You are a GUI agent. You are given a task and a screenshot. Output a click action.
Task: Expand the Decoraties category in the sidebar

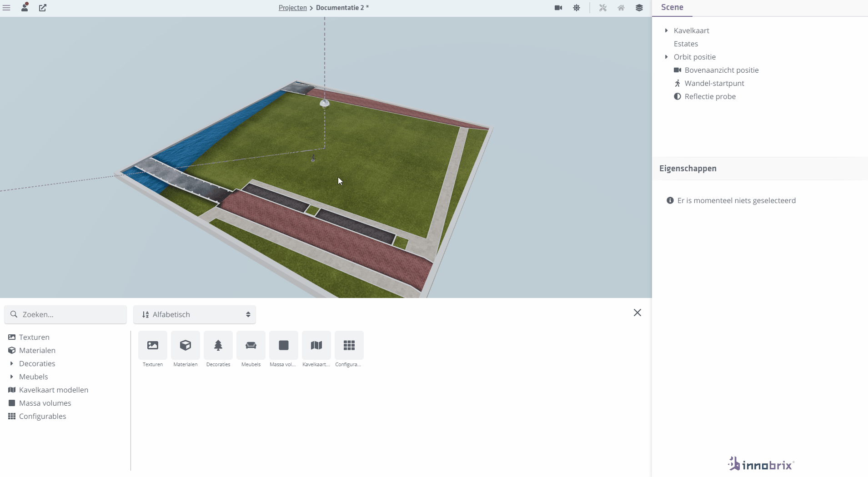[11, 363]
